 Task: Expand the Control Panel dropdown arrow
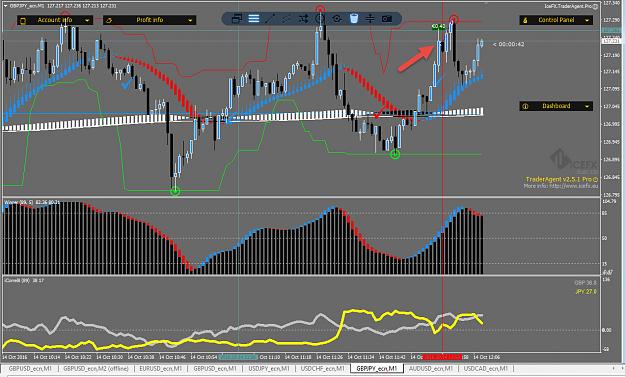[587, 20]
